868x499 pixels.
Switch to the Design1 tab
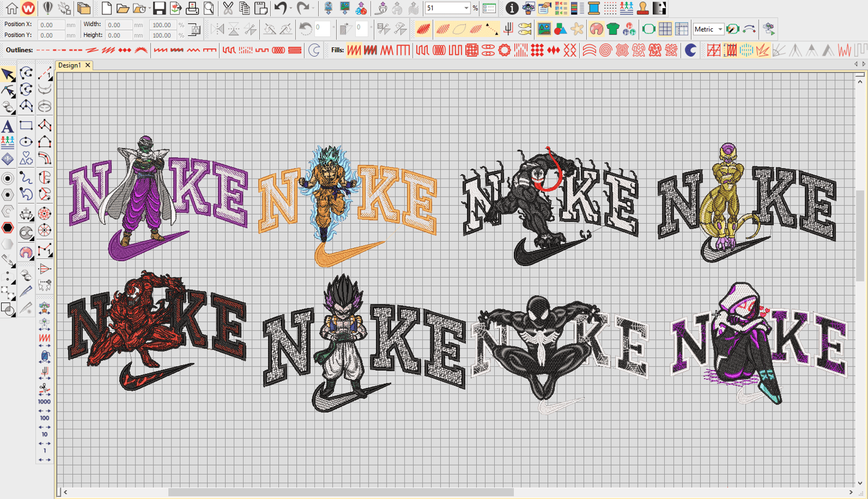pyautogui.click(x=69, y=65)
